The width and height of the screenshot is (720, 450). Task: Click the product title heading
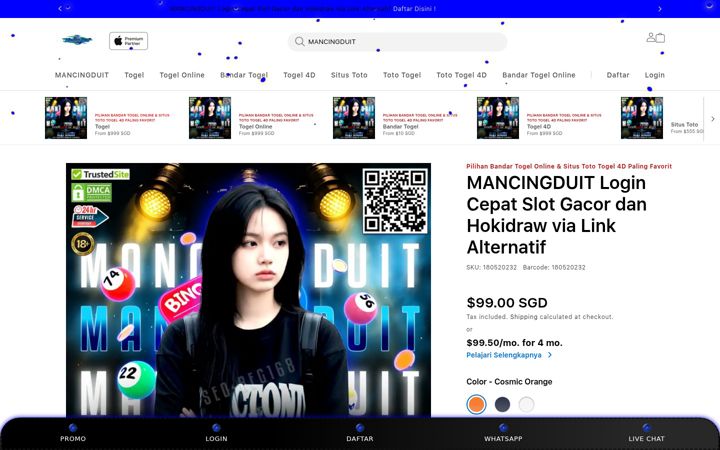point(557,214)
